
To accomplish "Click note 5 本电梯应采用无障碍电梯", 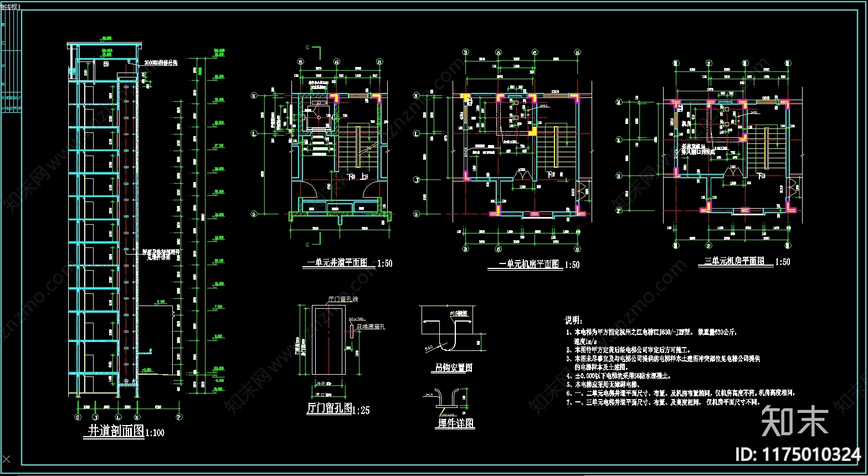I will coord(604,384).
